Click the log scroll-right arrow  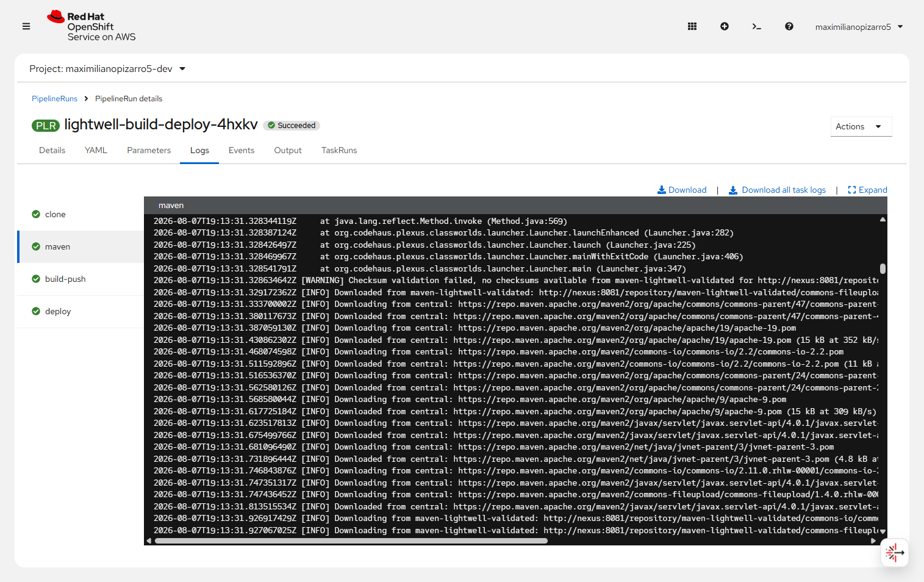coord(873,541)
